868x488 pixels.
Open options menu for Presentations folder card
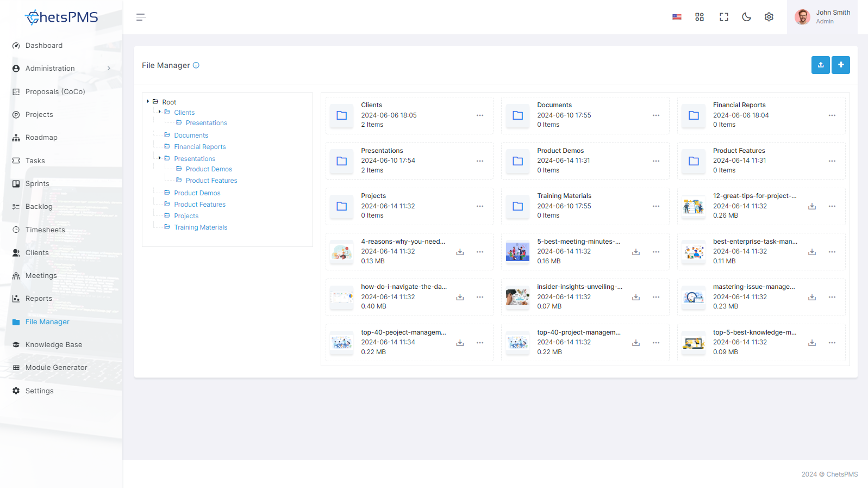tap(480, 161)
